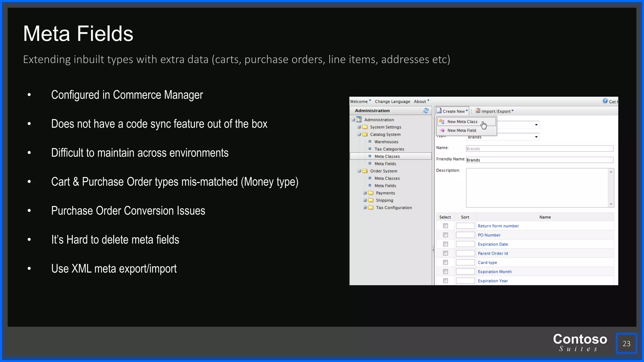Click the Administration root node icon
This screenshot has width=644, height=362.
tap(359, 120)
